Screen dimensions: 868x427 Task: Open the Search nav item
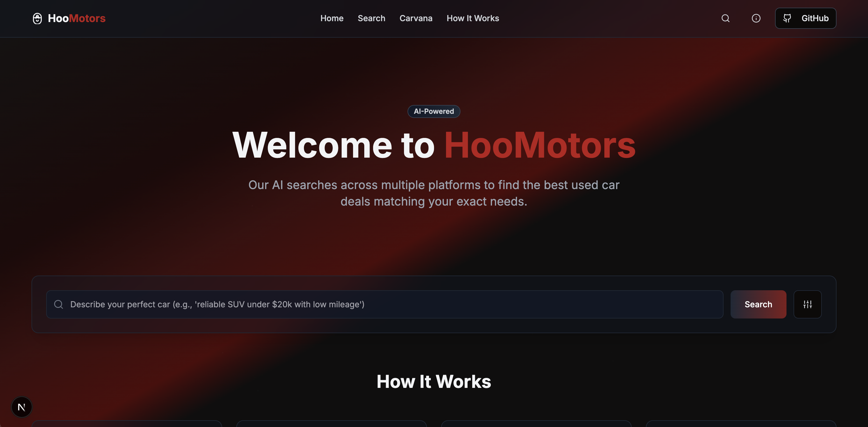(x=371, y=18)
